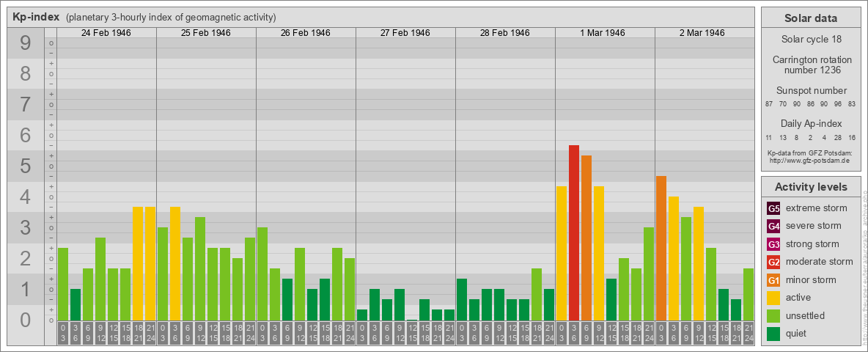Click the '0 3' time label under 24 Feb
868x352 pixels.
(63, 334)
